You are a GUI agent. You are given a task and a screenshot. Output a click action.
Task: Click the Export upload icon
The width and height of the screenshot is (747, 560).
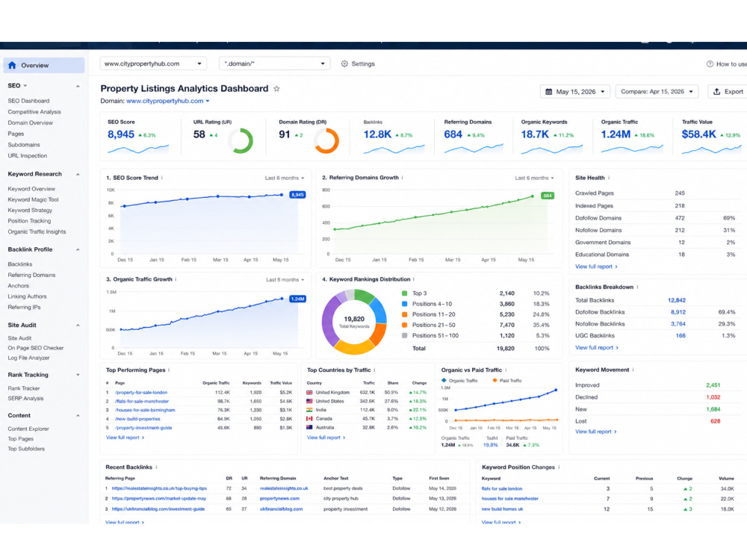coord(716,91)
